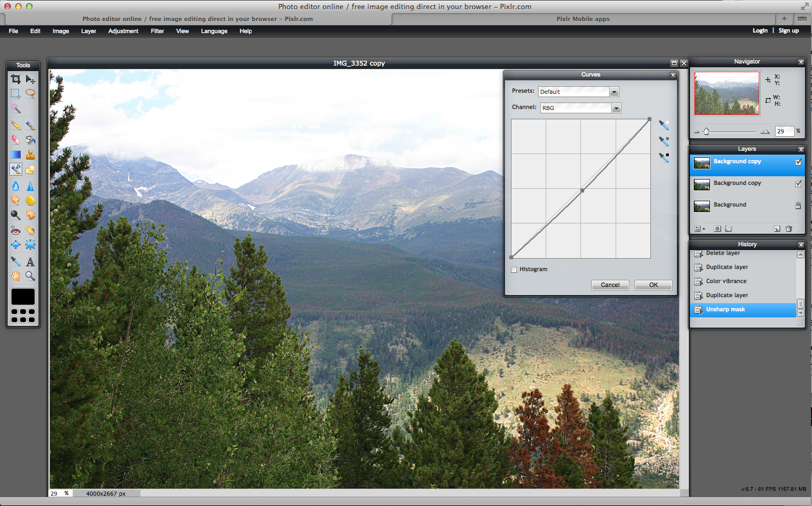Select the Type text tool
Screen dimensions: 812x506
[30, 261]
